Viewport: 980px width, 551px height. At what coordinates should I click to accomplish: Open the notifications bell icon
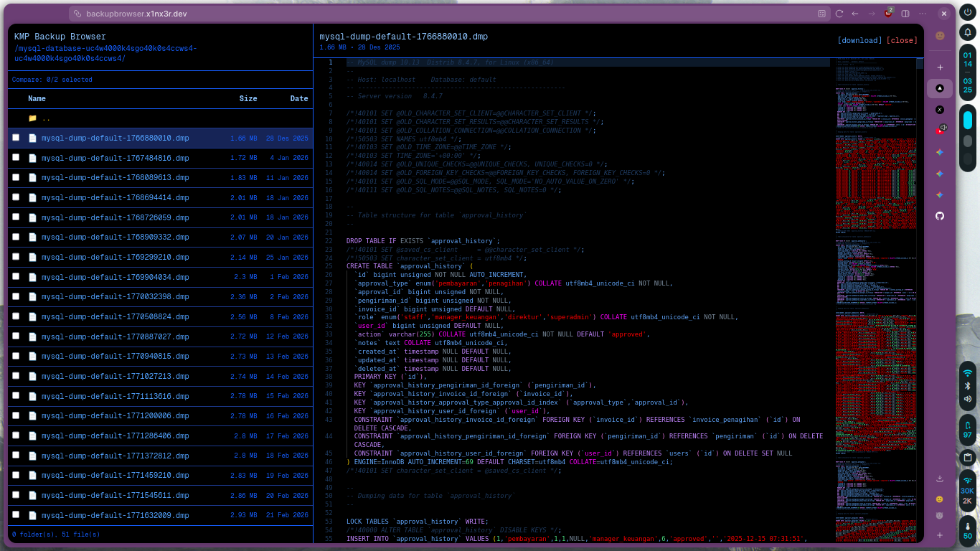click(967, 33)
